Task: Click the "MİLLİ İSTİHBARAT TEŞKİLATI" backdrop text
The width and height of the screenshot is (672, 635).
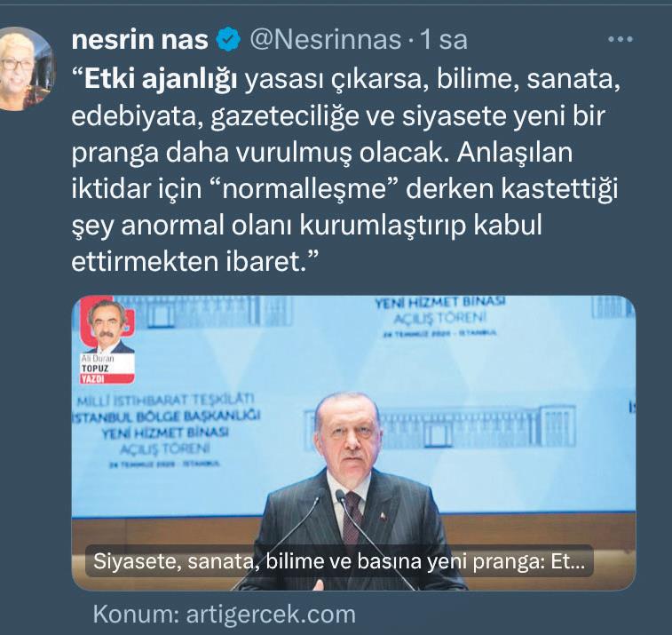Action: click(x=166, y=401)
